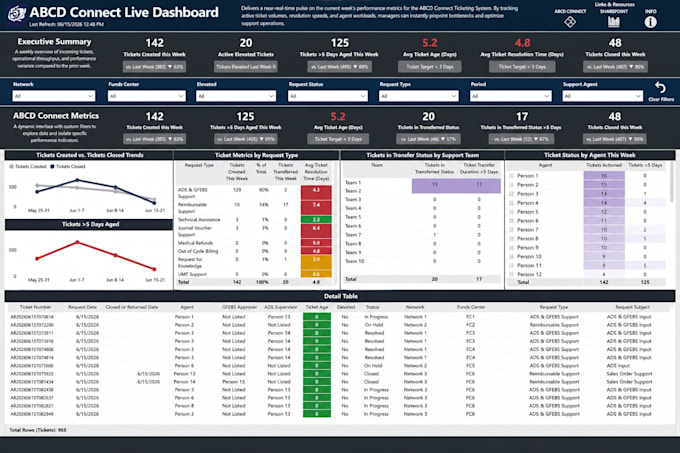Click the ABCD Connect logo in header
This screenshot has width=680, height=453.
click(x=16, y=14)
